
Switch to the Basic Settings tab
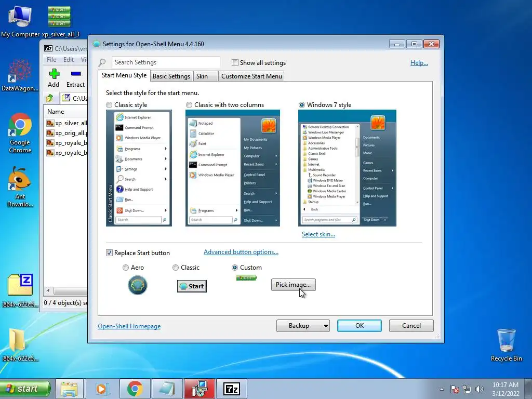pyautogui.click(x=171, y=76)
